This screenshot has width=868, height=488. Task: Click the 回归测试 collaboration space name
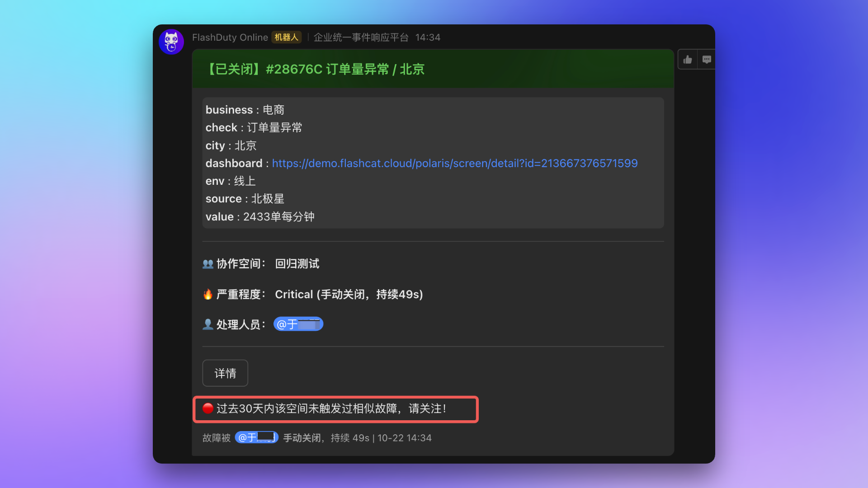tap(297, 264)
